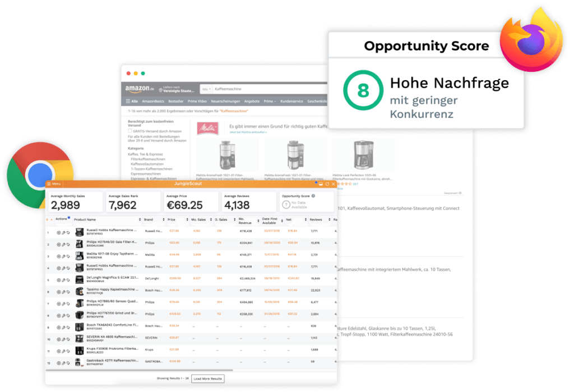The image size is (574, 392).
Task: Click the Melitta Look Perfection product image
Action: (363, 155)
